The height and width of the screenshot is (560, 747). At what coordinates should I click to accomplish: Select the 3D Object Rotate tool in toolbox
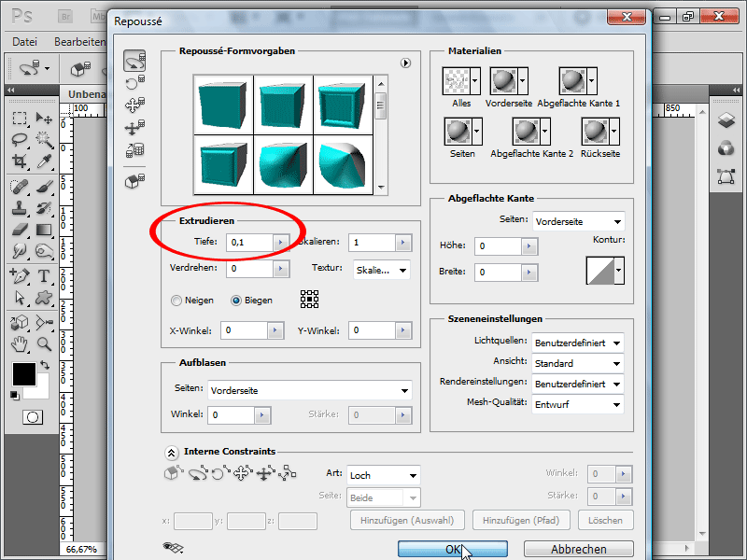pyautogui.click(x=19, y=322)
